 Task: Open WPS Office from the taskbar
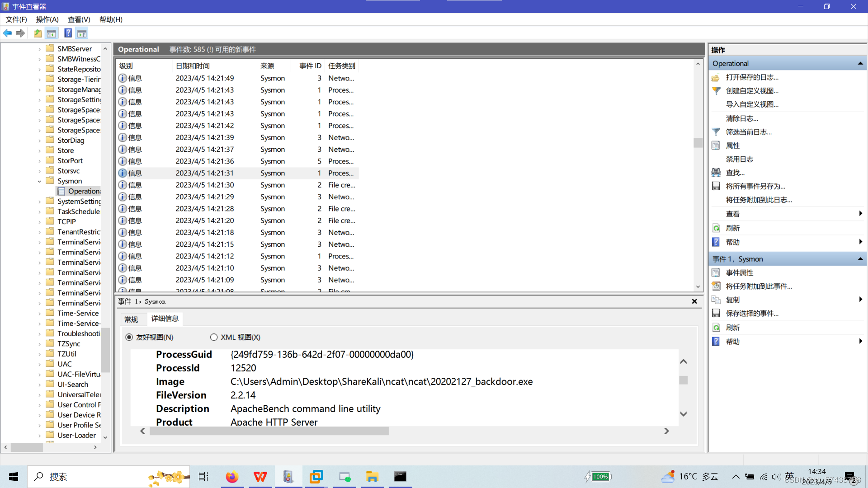click(260, 477)
